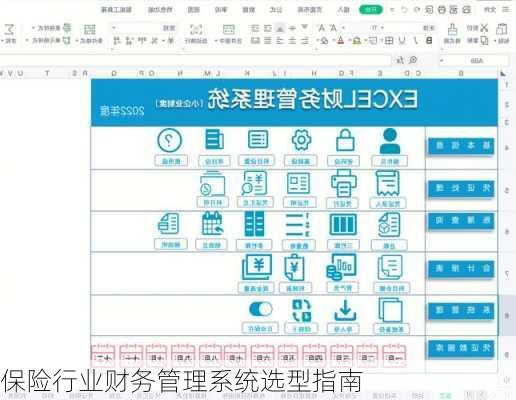Open the 页面布局 ribbon tab
516x400 pixels.
(310, 10)
